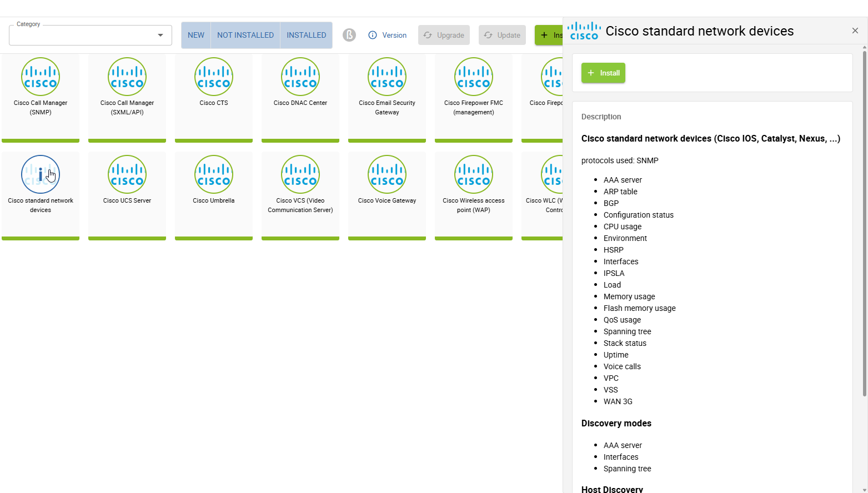Select the Cisco Email Security Gateway icon
This screenshot has width=868, height=493.
tap(387, 77)
